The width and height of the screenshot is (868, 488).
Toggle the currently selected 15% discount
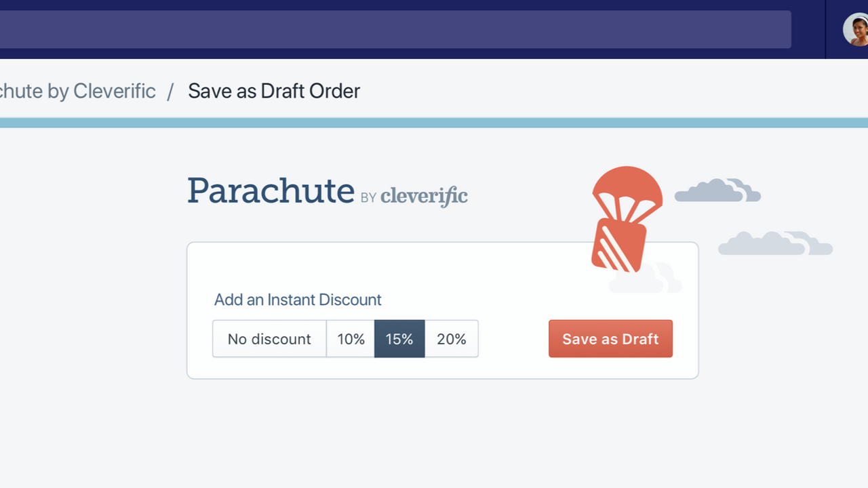click(399, 339)
